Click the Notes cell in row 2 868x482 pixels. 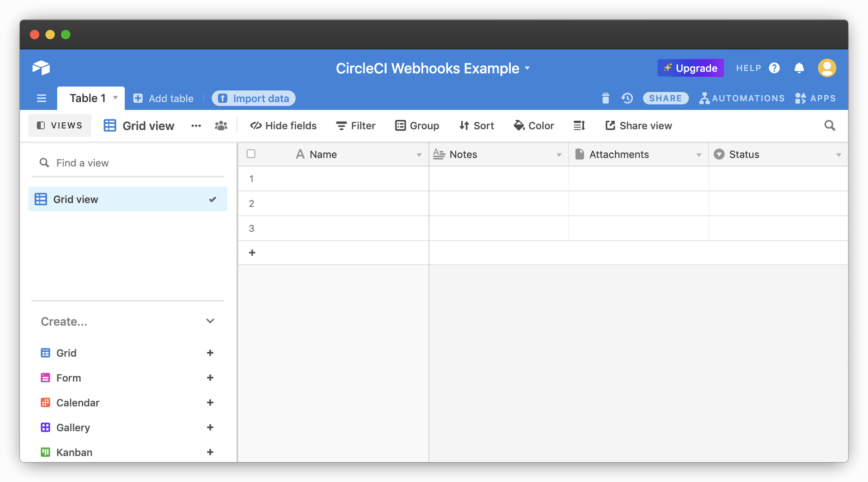pos(499,203)
